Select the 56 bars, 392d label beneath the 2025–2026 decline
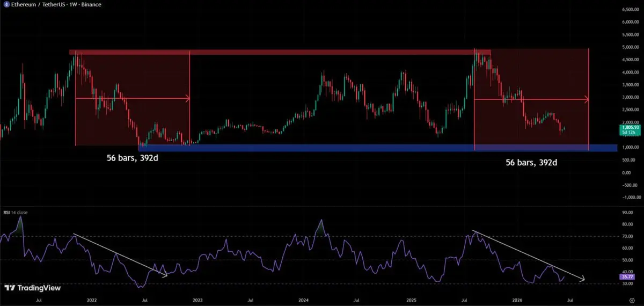 coord(531,162)
